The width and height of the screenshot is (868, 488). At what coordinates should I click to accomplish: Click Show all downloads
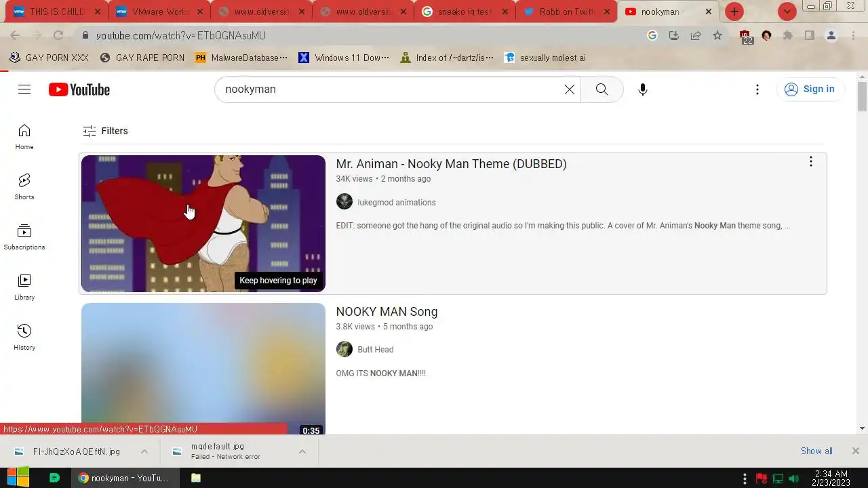click(x=816, y=451)
